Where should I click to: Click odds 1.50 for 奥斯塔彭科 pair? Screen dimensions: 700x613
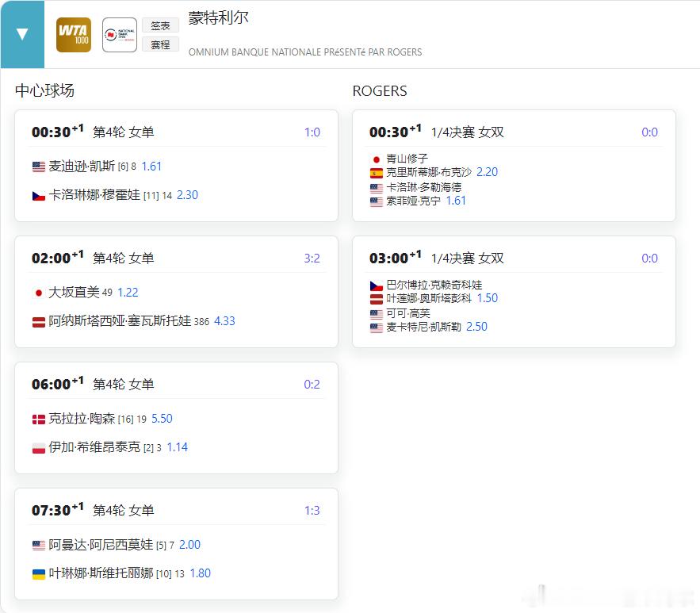pyautogui.click(x=487, y=298)
